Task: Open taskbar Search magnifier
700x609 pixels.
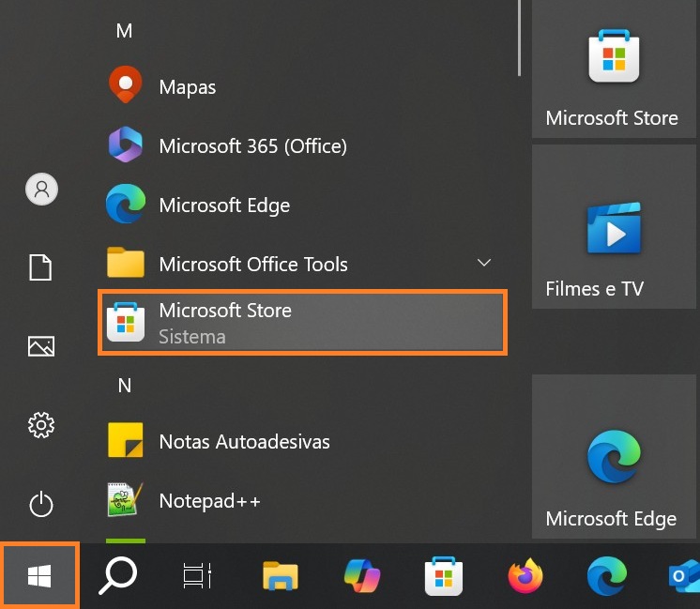Action: tap(118, 576)
